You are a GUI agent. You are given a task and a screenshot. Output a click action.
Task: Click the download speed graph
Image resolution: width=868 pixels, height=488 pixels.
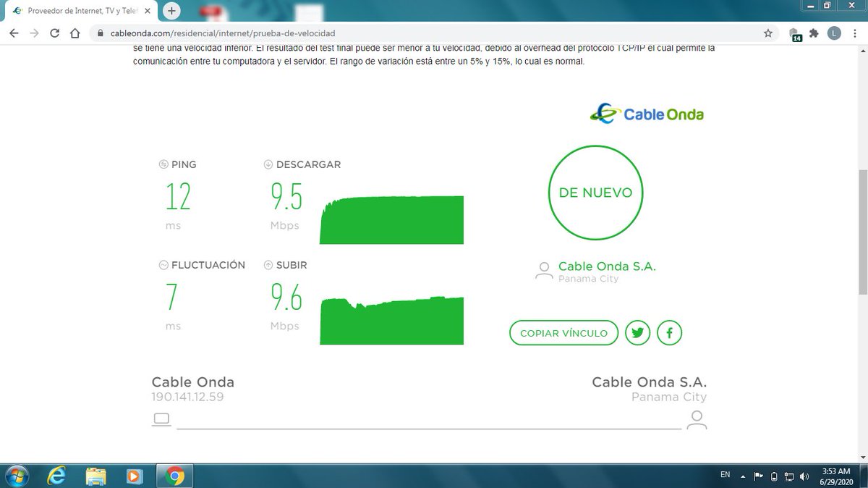[x=392, y=220]
